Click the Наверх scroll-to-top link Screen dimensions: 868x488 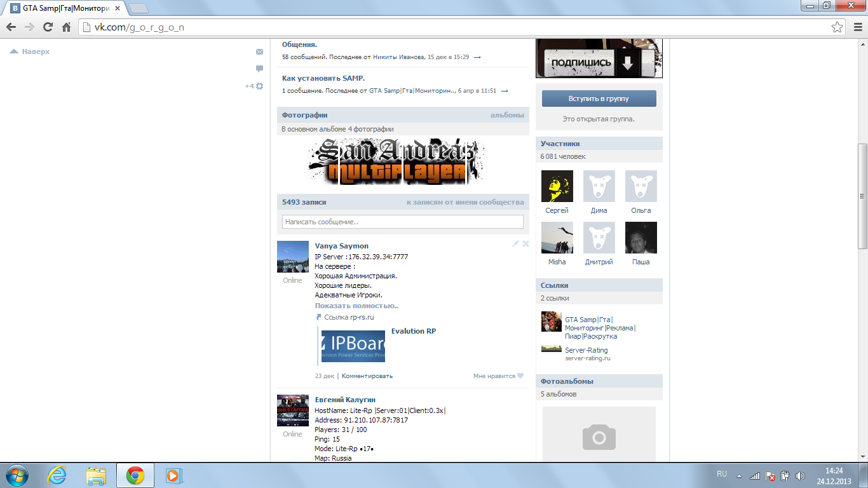pos(30,51)
